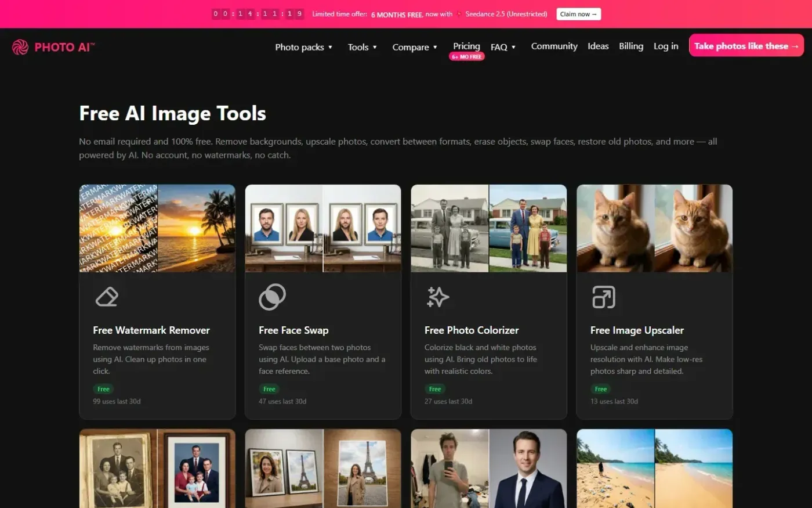Click the sparkles icon on Photo Colorizer card

pos(438,297)
